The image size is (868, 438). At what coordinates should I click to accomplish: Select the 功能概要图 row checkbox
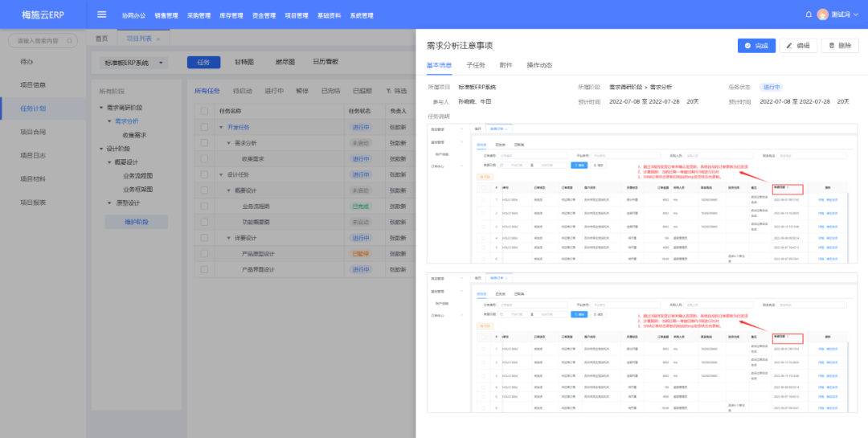[204, 222]
